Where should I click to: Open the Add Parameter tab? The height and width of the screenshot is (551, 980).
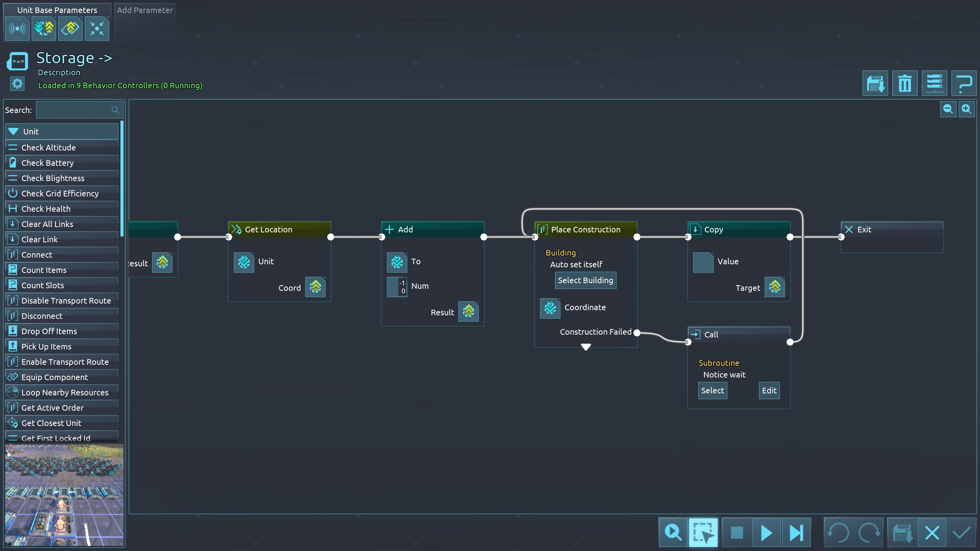(144, 10)
